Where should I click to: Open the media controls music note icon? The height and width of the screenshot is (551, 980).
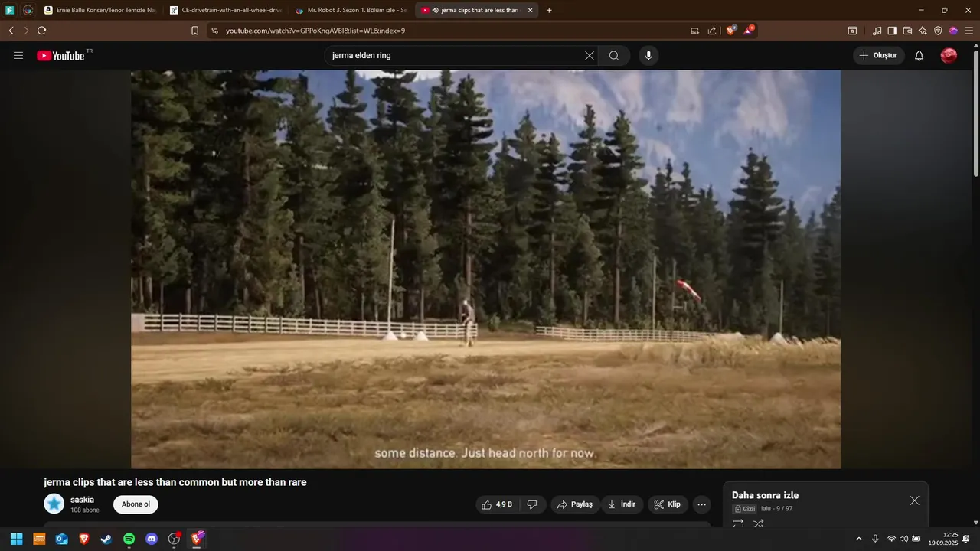click(877, 31)
